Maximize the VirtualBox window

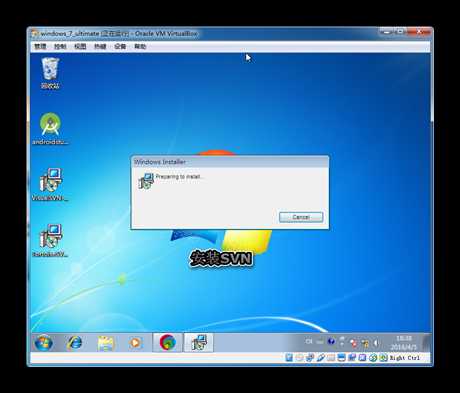point(400,32)
